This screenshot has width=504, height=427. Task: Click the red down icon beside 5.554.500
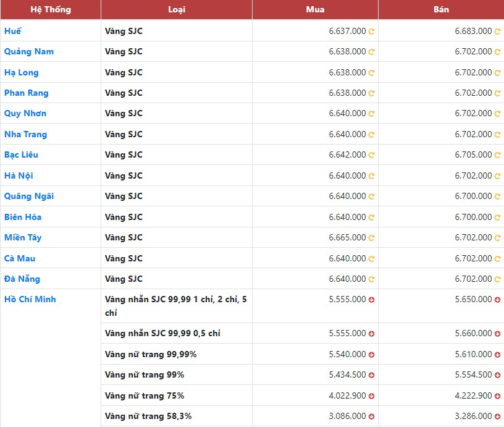(x=497, y=375)
